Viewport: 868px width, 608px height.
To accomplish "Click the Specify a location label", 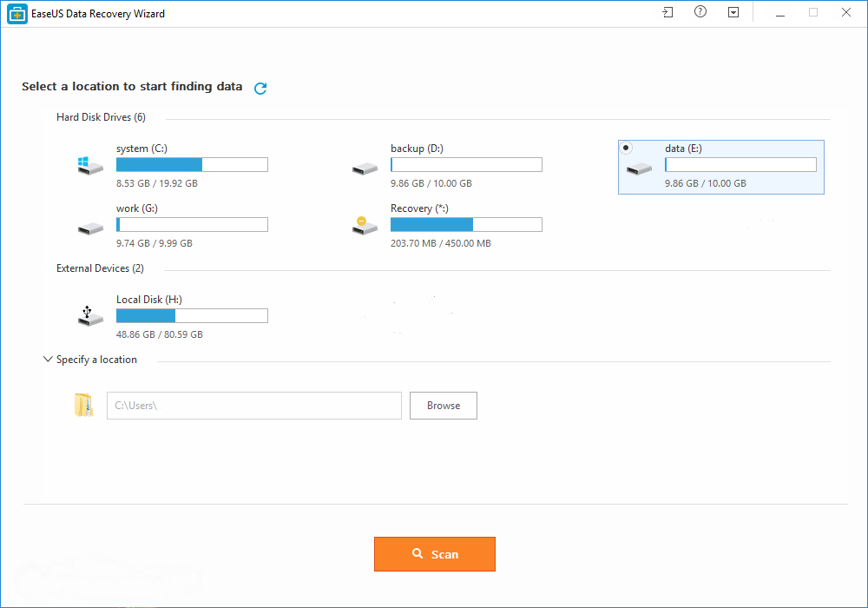I will click(96, 360).
